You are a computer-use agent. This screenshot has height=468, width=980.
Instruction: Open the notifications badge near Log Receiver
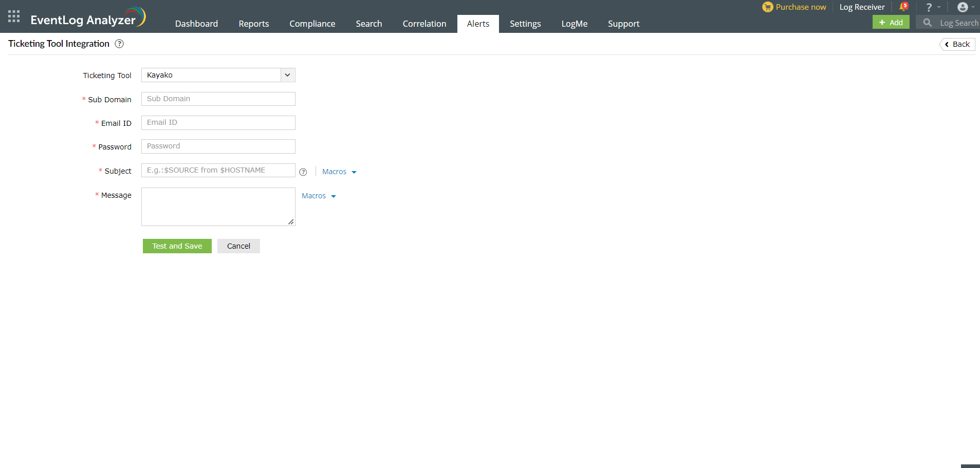[904, 6]
